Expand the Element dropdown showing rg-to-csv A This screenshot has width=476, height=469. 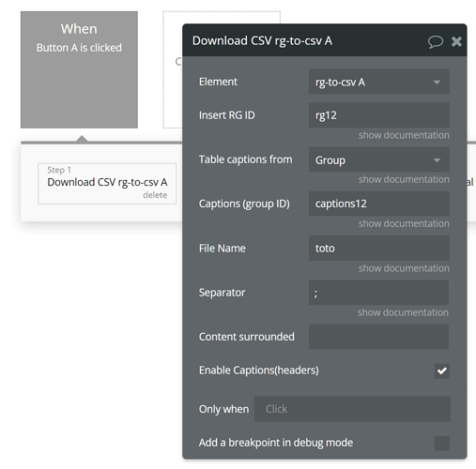click(379, 82)
